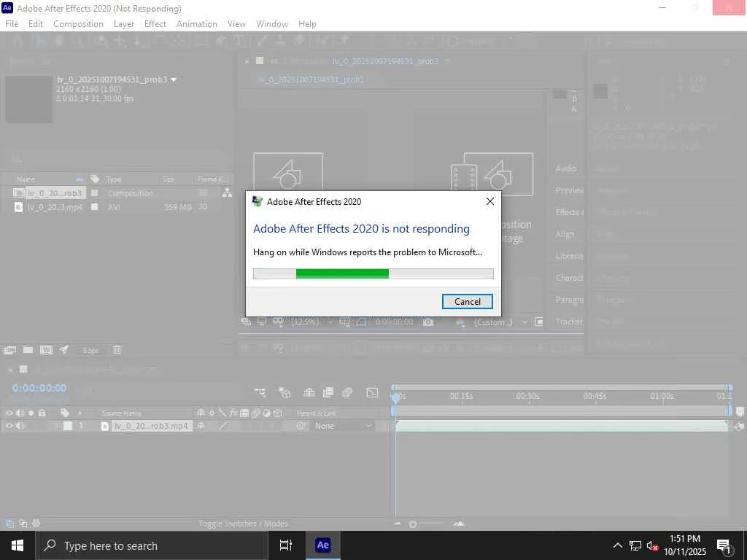Open the Layer menu
747x560 pixels.
click(124, 24)
